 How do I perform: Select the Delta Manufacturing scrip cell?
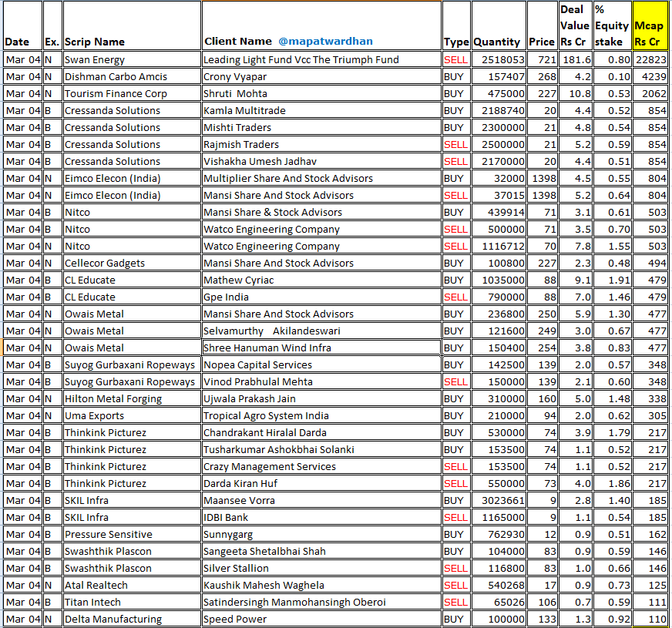(132, 619)
